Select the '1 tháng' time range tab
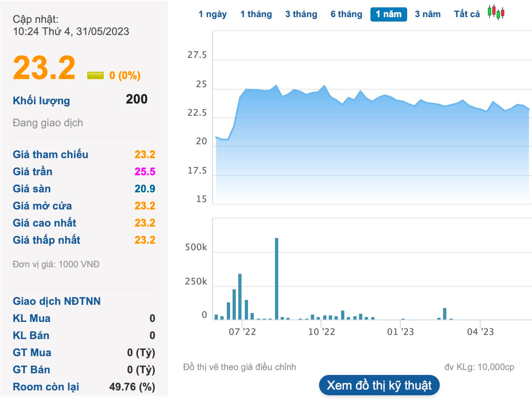This screenshot has height=401, width=532. (256, 14)
